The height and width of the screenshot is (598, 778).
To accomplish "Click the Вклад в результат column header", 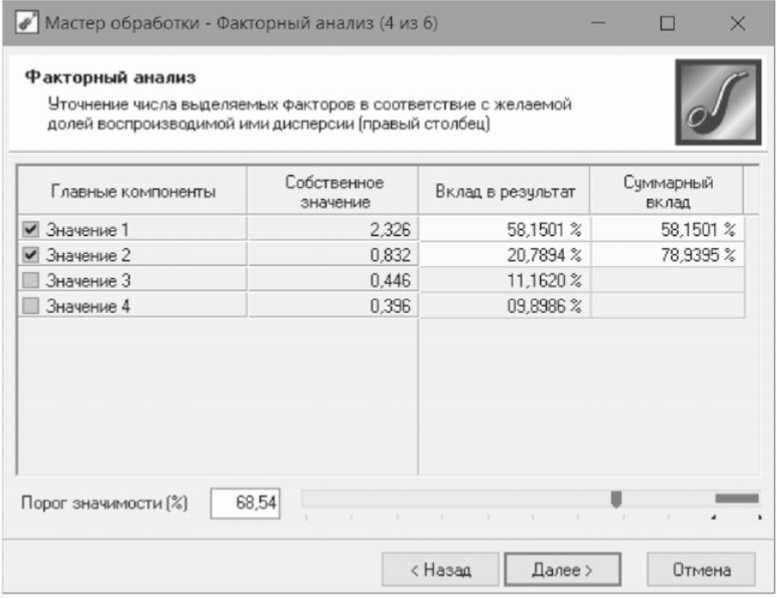I will coord(504,191).
